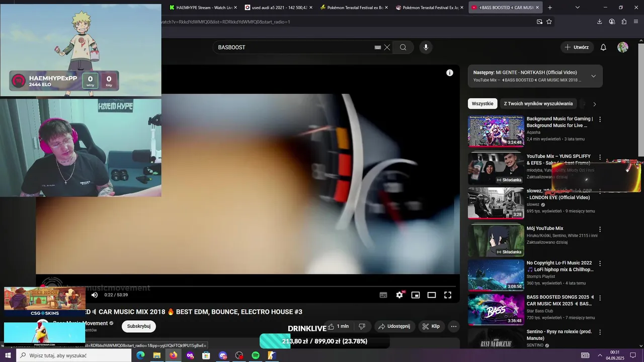Share the video with Udostępnij

(x=394, y=326)
